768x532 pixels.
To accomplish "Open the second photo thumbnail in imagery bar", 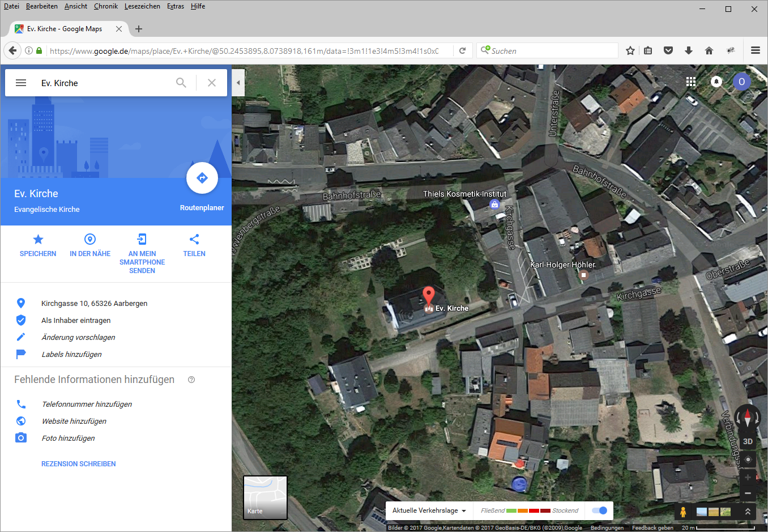I will tap(714, 512).
